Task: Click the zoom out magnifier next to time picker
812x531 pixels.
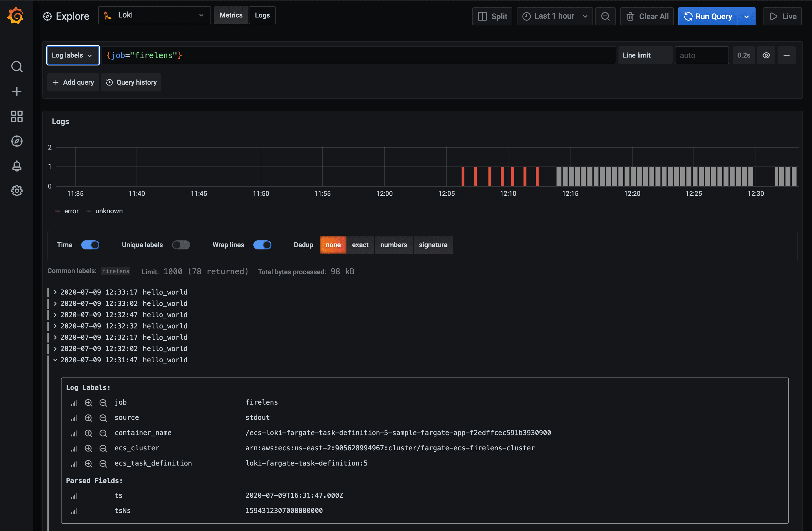Action: (x=605, y=16)
